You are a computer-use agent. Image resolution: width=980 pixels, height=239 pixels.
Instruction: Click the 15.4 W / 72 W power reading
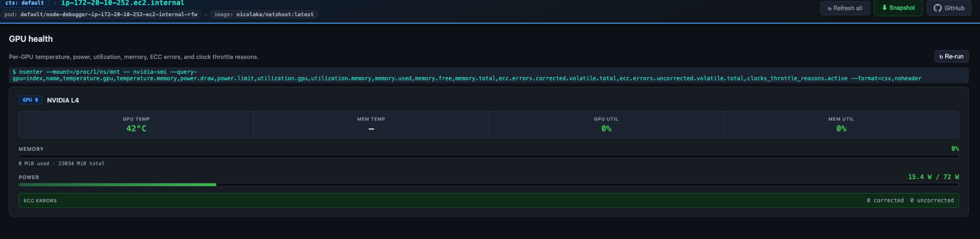click(x=933, y=177)
